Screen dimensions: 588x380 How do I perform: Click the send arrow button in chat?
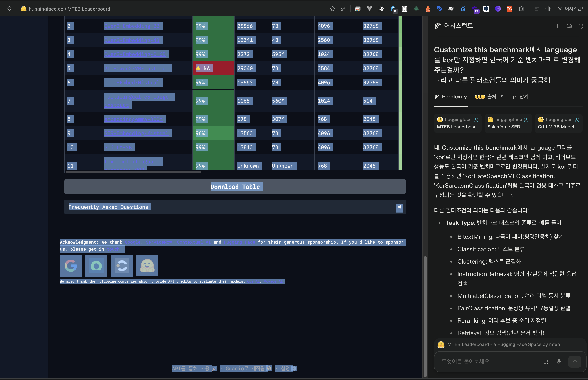tap(575, 362)
